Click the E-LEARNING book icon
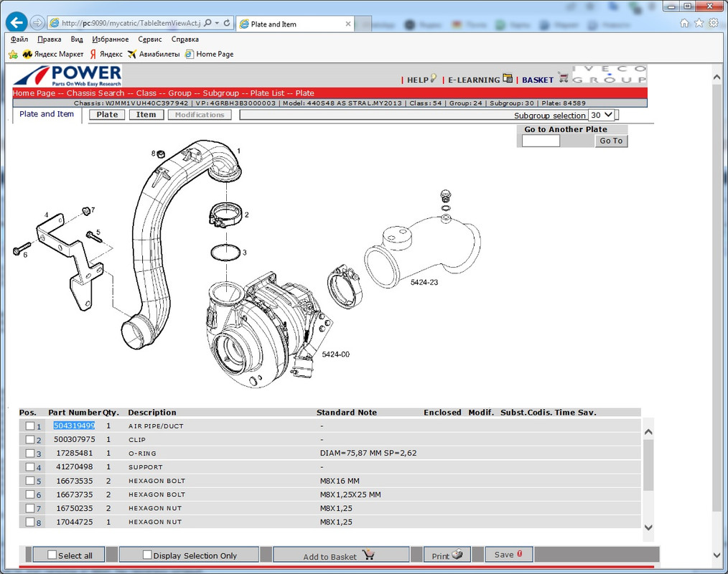The height and width of the screenshot is (574, 728). [508, 78]
